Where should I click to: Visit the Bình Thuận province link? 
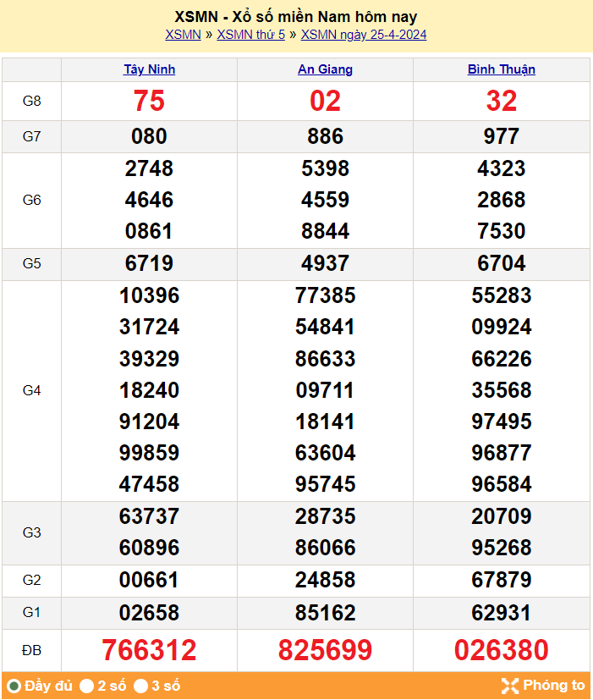coord(501,69)
